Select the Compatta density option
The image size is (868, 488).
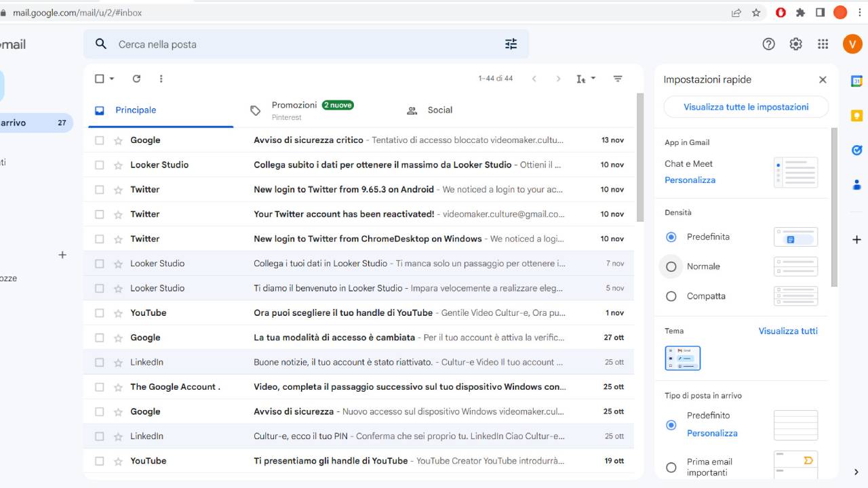[671, 296]
